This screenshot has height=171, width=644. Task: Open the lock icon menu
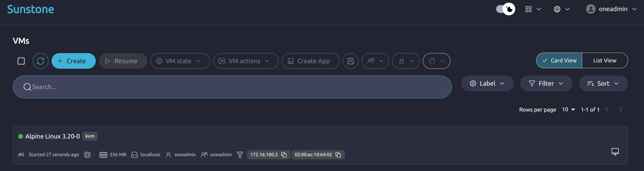point(406,61)
